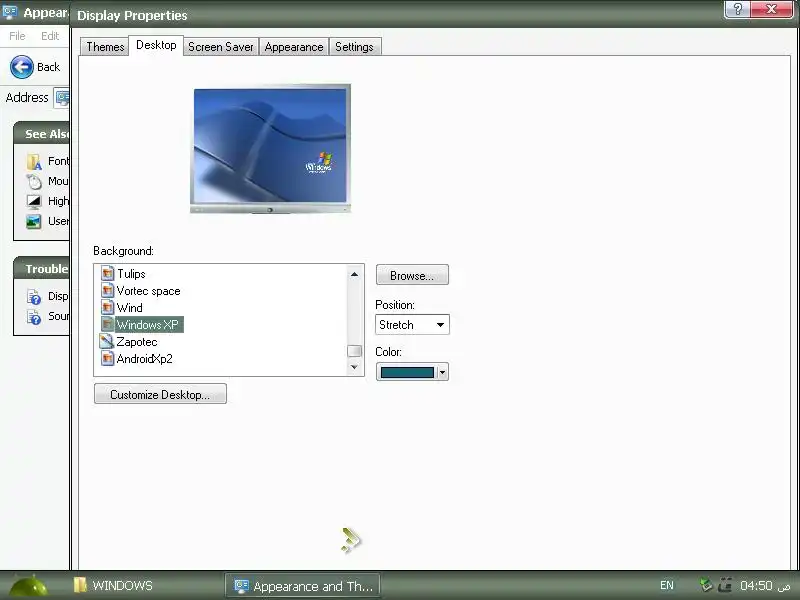Click the Wind image file icon

[107, 308]
